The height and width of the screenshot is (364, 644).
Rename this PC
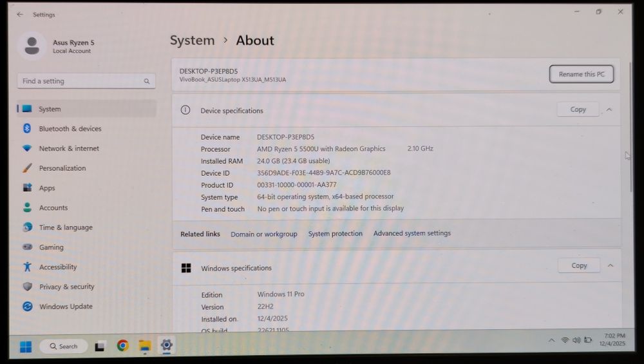tap(581, 74)
